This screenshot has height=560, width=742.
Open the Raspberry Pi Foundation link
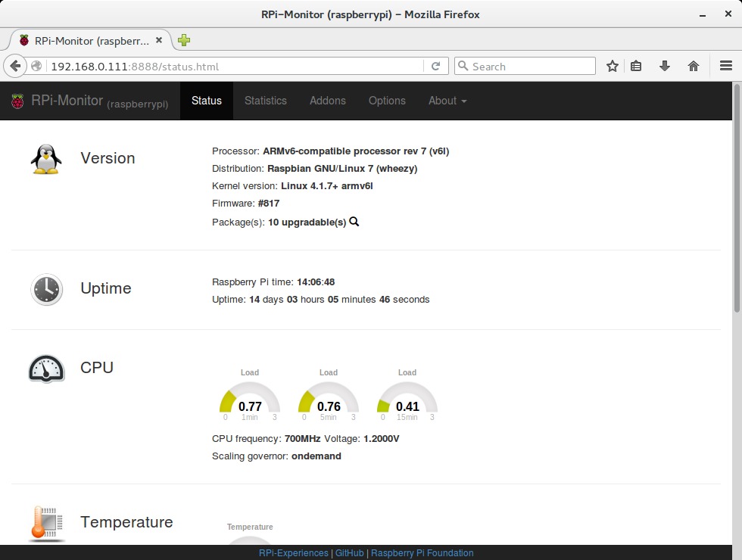pos(422,552)
